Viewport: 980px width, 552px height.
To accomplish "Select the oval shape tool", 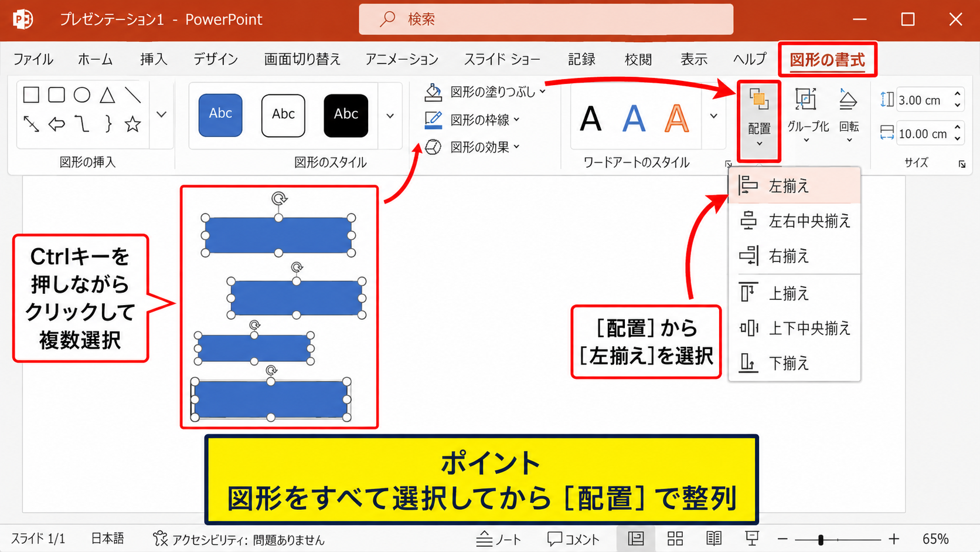I will (x=82, y=94).
